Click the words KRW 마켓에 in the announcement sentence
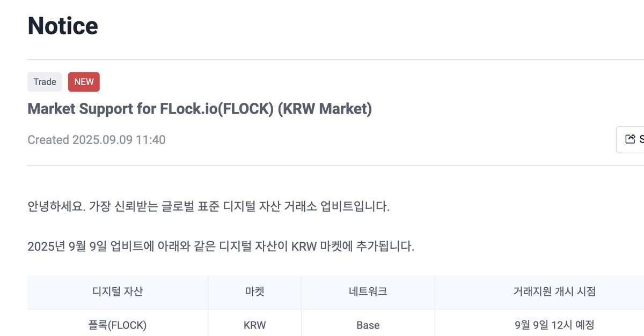The height and width of the screenshot is (336, 644). point(325,247)
